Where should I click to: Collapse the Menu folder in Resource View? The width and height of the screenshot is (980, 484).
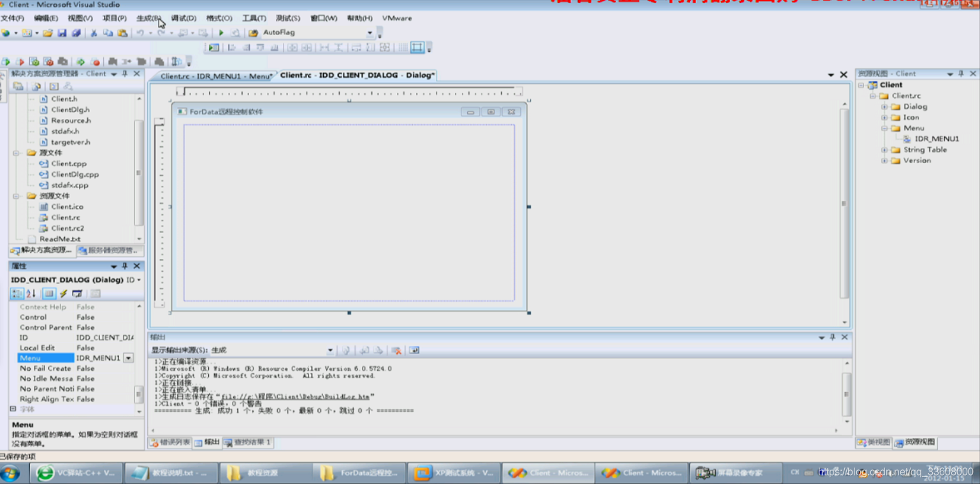pyautogui.click(x=884, y=128)
